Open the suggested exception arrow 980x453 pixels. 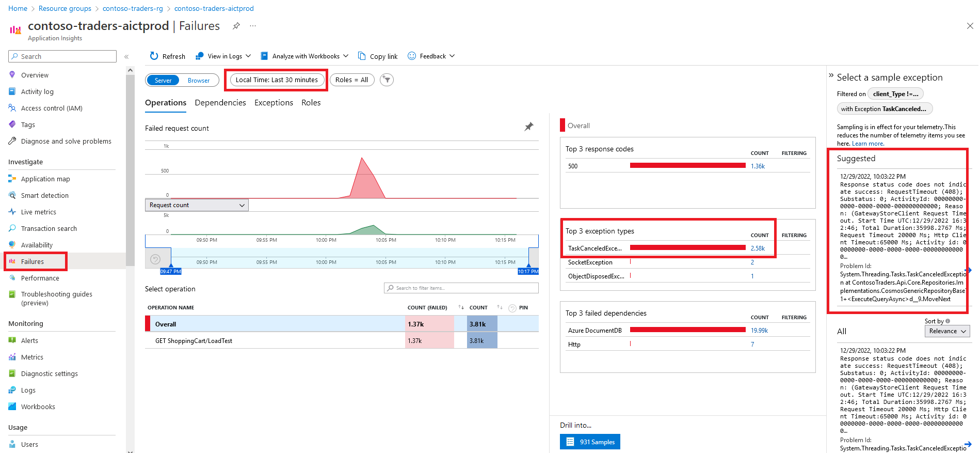[x=969, y=270]
